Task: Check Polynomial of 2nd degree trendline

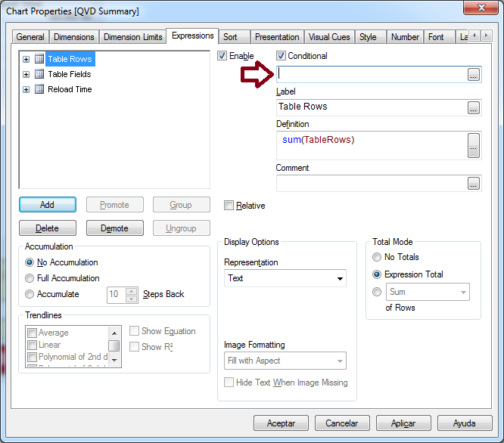Action: 32,357
